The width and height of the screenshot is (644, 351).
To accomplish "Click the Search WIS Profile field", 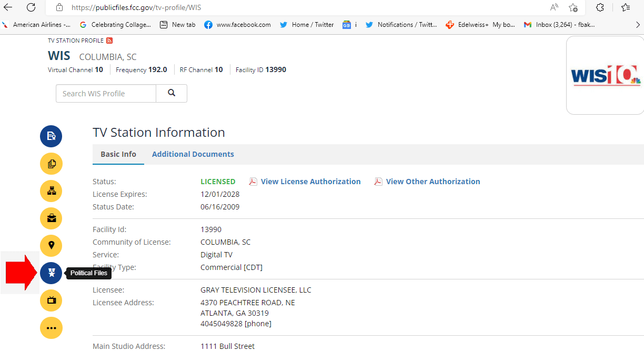I will 106,94.
